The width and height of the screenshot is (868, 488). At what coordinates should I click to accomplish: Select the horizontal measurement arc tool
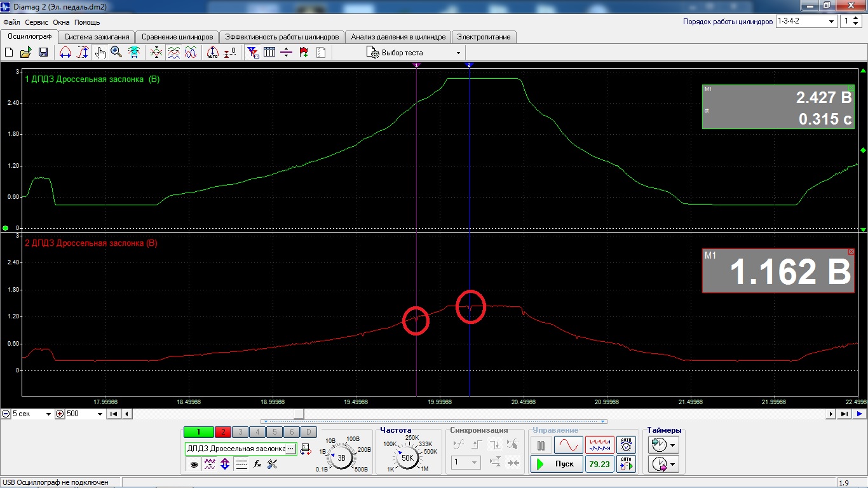pyautogui.click(x=65, y=53)
